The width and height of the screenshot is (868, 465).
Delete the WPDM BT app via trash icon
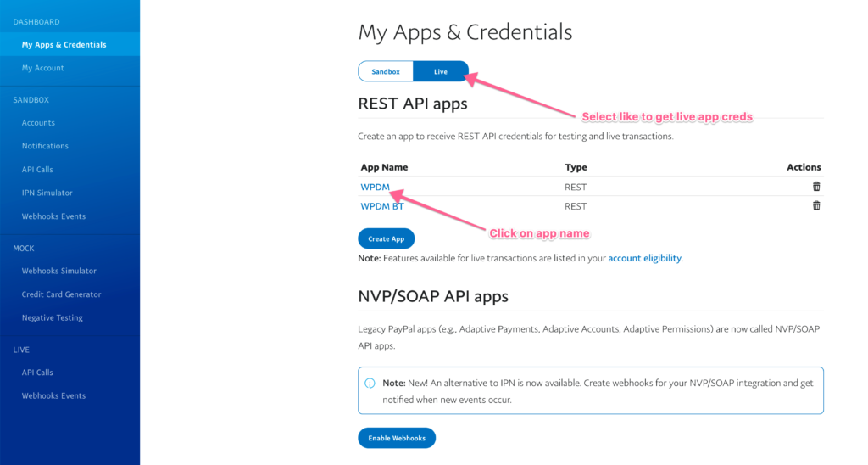[x=816, y=205]
